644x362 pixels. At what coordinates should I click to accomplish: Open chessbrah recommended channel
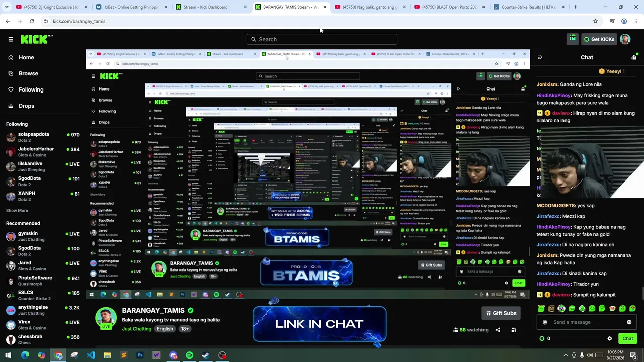[43, 339]
